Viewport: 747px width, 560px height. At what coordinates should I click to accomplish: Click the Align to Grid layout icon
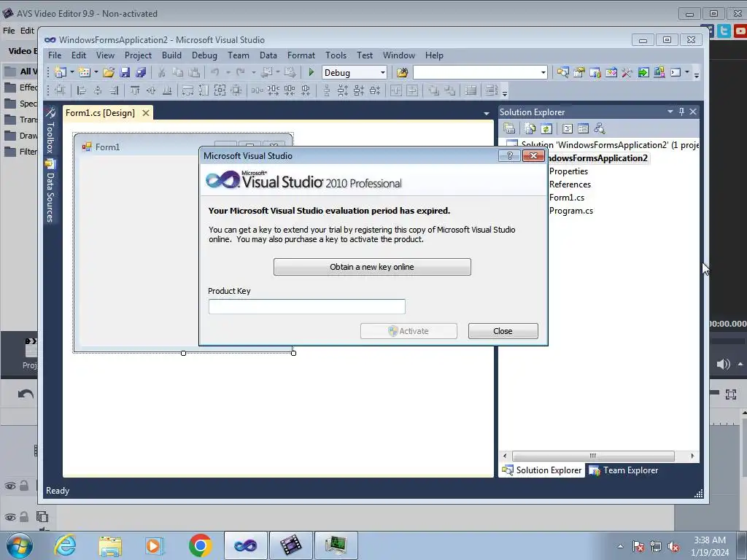pyautogui.click(x=60, y=90)
